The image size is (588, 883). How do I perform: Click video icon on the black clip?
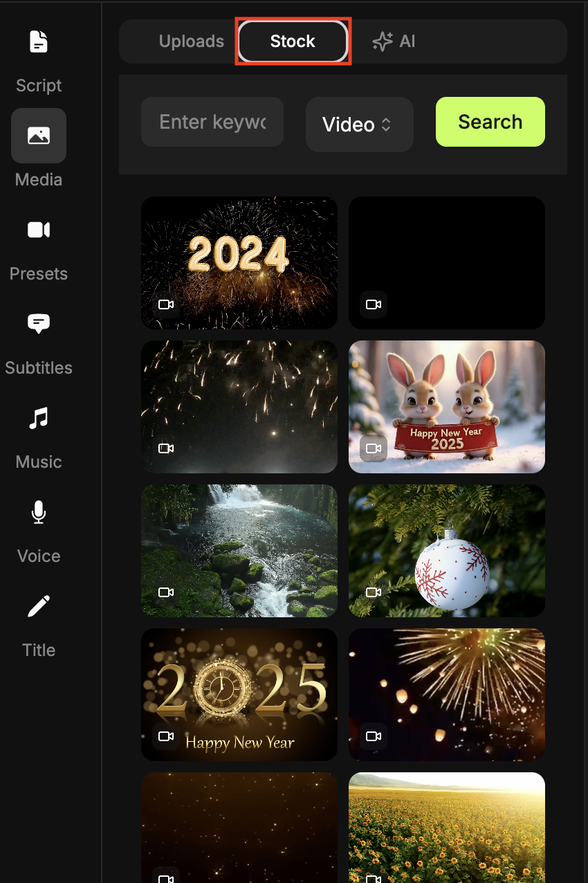click(x=374, y=304)
